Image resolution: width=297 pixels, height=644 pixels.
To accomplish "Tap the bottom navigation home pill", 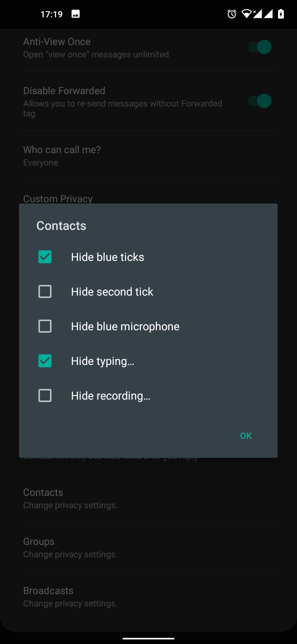I will pos(148,639).
